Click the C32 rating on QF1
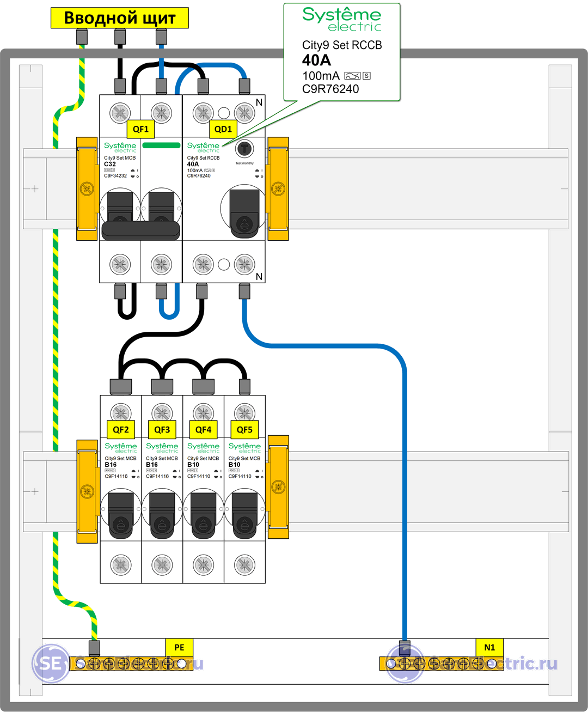588x712 pixels. point(110,164)
